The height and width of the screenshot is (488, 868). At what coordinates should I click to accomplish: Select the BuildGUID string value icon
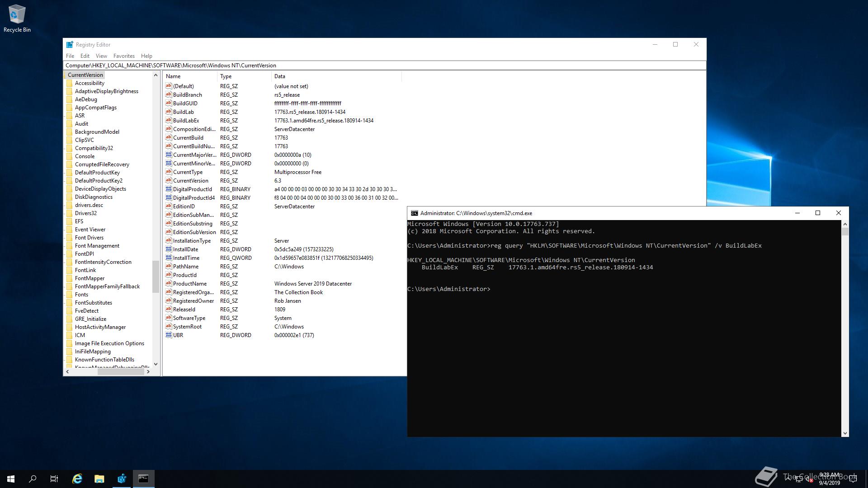[x=169, y=103]
